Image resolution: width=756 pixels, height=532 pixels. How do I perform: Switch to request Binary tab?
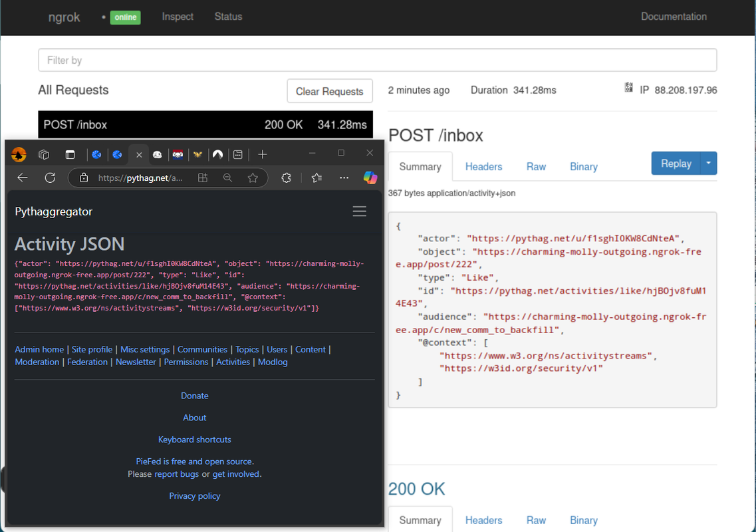tap(583, 166)
